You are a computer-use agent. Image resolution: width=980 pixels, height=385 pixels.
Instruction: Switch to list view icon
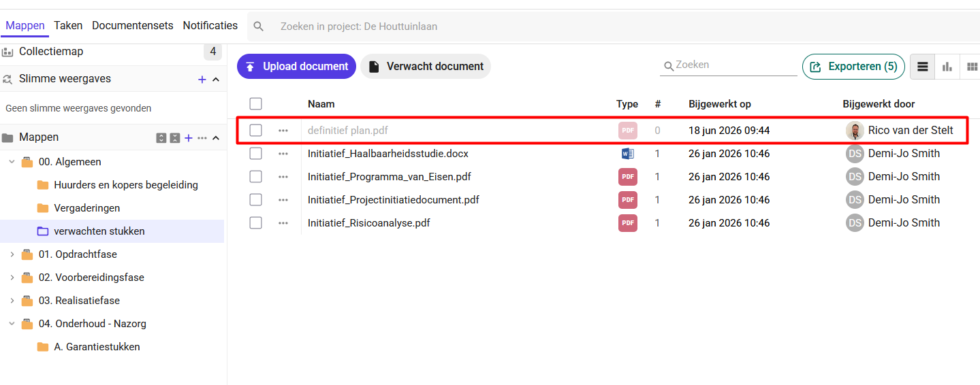coord(923,67)
